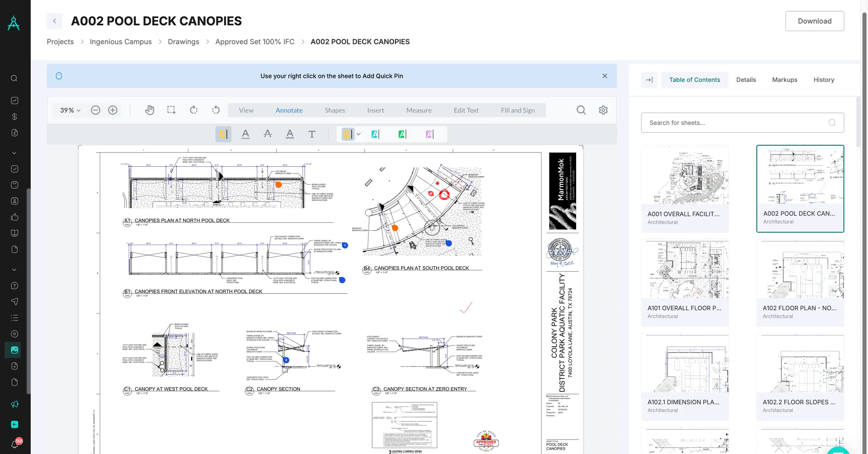Open the viewer settings gear
868x454 pixels.
[x=603, y=110]
